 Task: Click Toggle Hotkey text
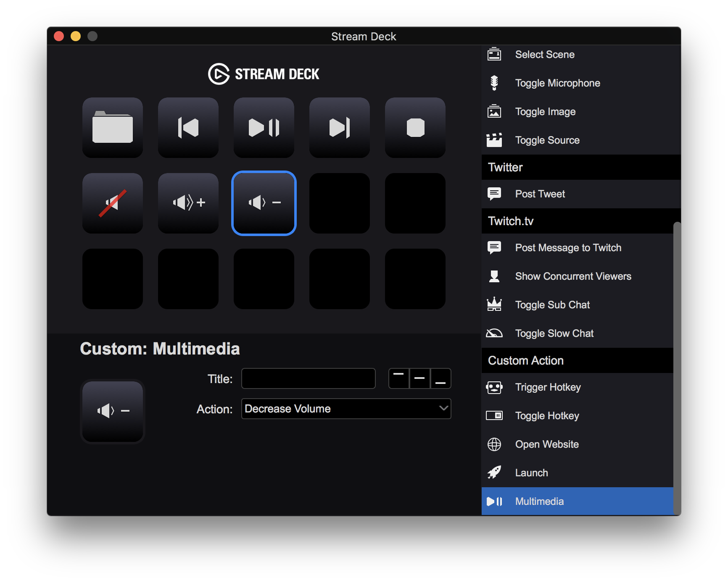click(547, 416)
